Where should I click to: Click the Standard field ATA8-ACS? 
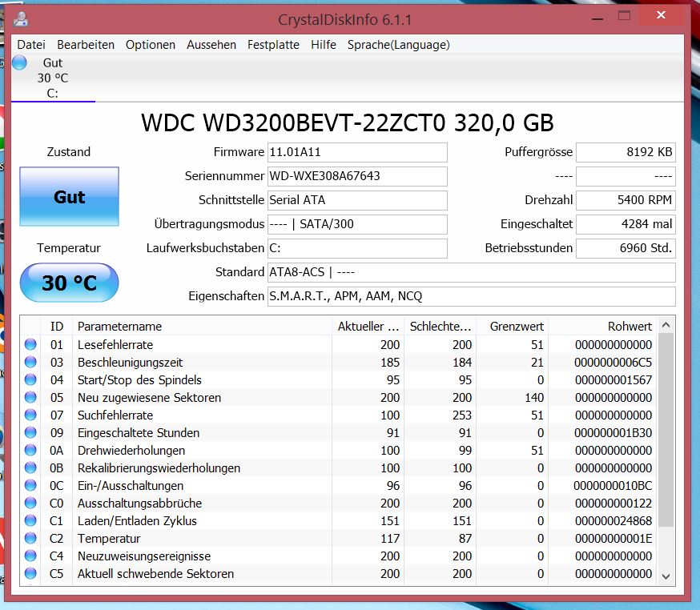click(472, 272)
